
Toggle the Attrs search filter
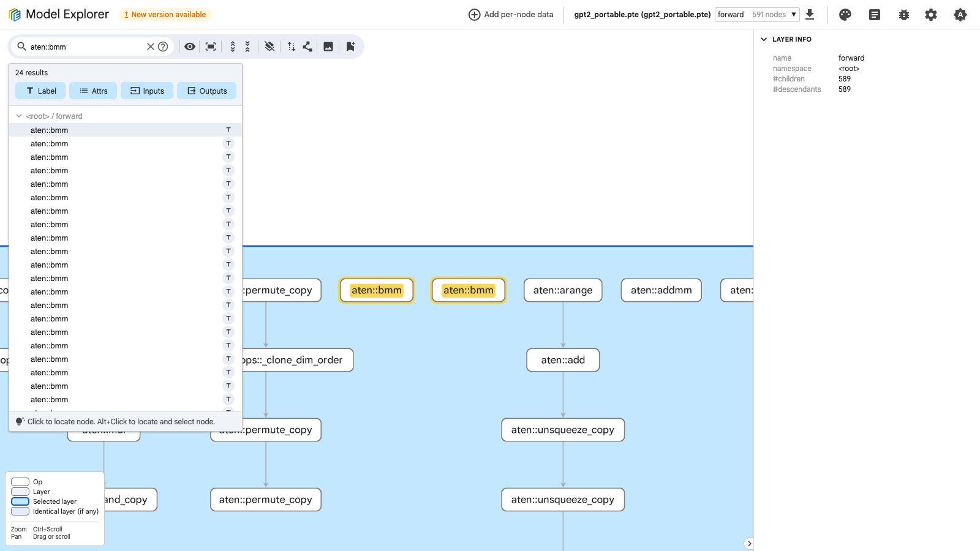tap(93, 91)
